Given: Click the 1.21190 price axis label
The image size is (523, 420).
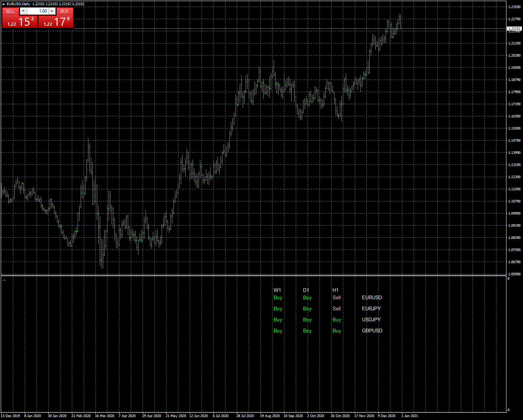Looking at the screenshot, I should tap(514, 43).
